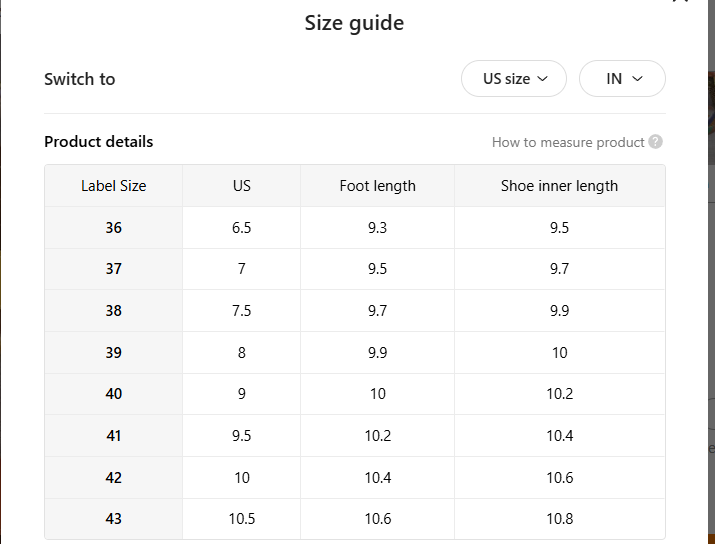This screenshot has width=715, height=544.
Task: Select label size 36 in the table
Action: coord(114,228)
